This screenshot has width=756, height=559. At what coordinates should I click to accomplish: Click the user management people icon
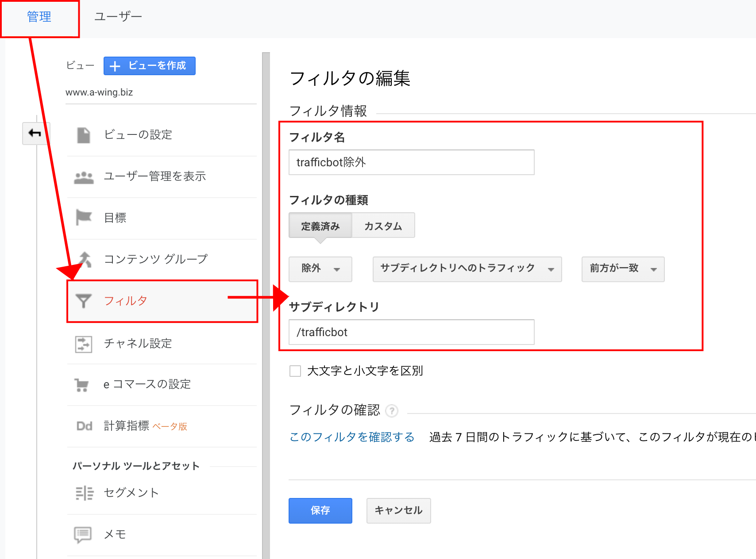(x=84, y=177)
